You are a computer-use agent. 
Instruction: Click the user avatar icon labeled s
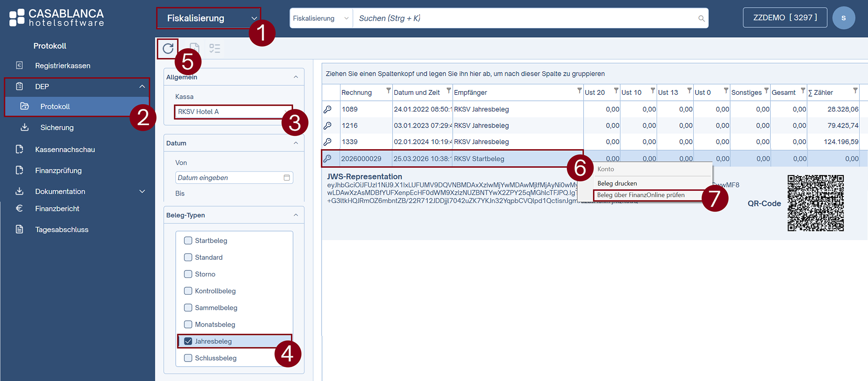(843, 18)
